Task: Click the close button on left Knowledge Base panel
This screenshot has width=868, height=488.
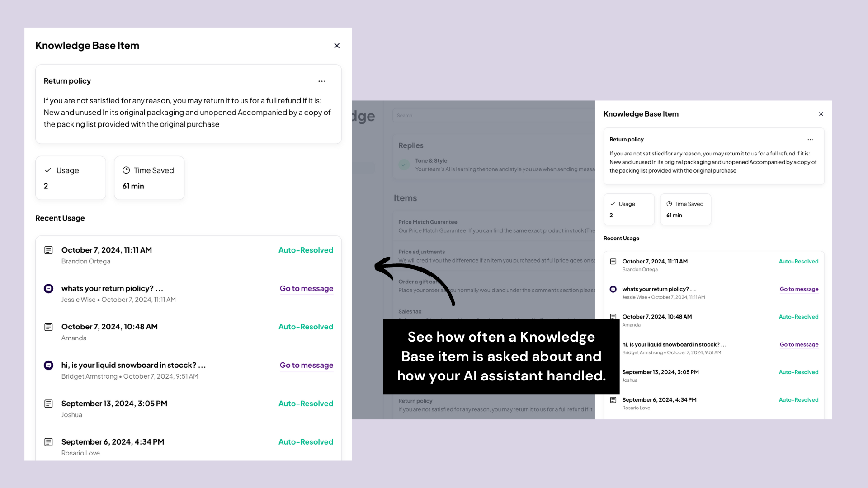Action: (x=337, y=45)
